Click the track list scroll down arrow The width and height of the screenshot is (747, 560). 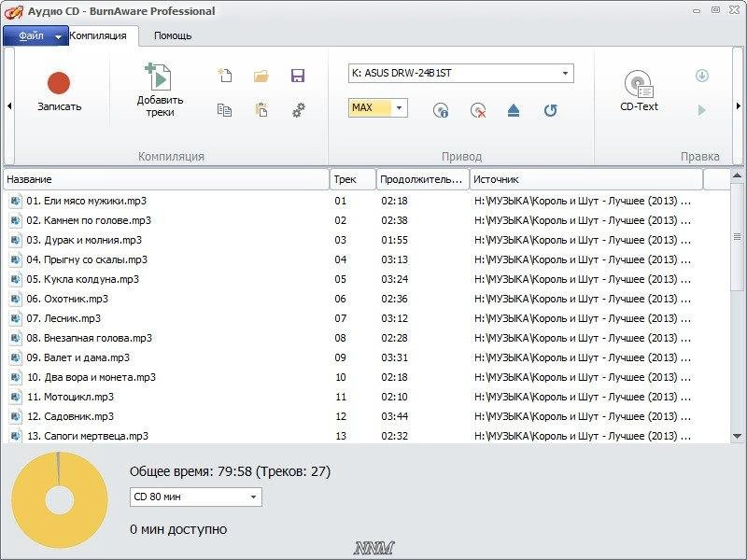pos(737,436)
